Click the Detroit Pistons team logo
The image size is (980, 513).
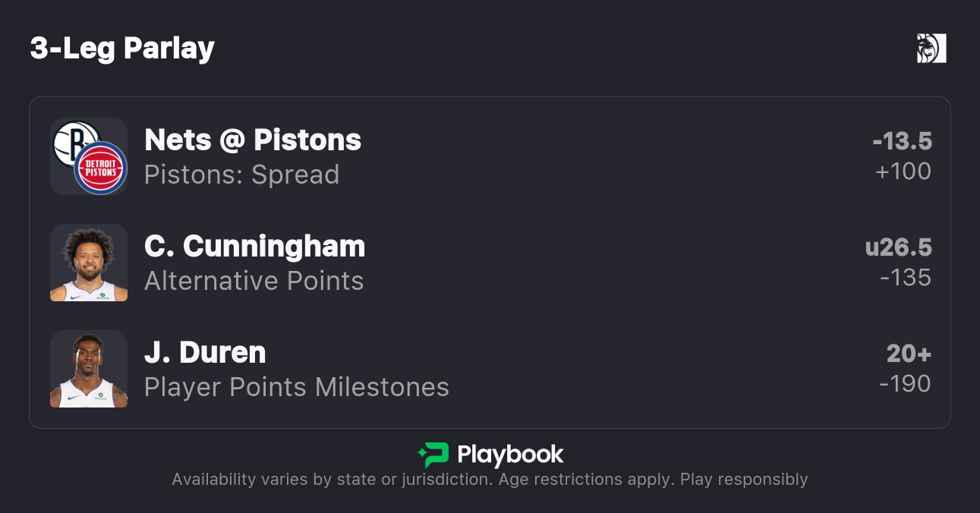pyautogui.click(x=101, y=168)
